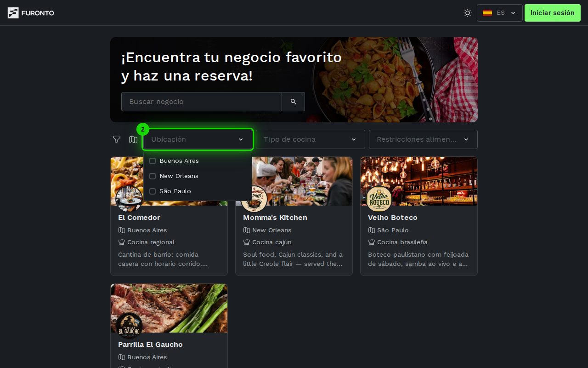Click El Comedor's Buenos Aires location text
Viewport: 588px width, 368px height.
point(147,230)
